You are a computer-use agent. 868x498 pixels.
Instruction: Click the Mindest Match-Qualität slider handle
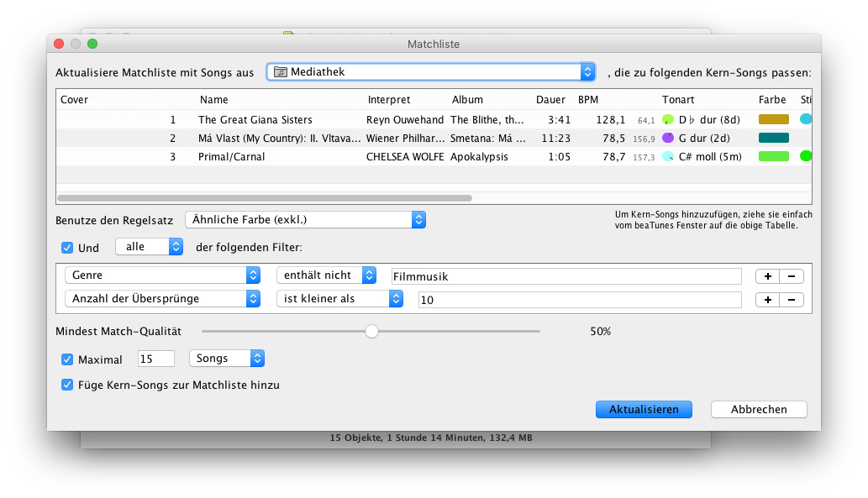371,332
